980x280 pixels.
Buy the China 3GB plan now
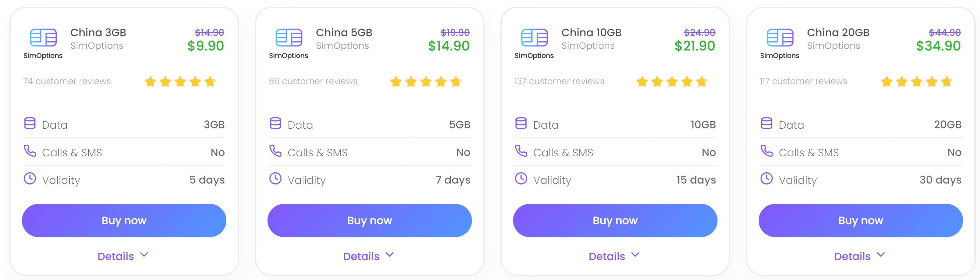click(x=124, y=220)
